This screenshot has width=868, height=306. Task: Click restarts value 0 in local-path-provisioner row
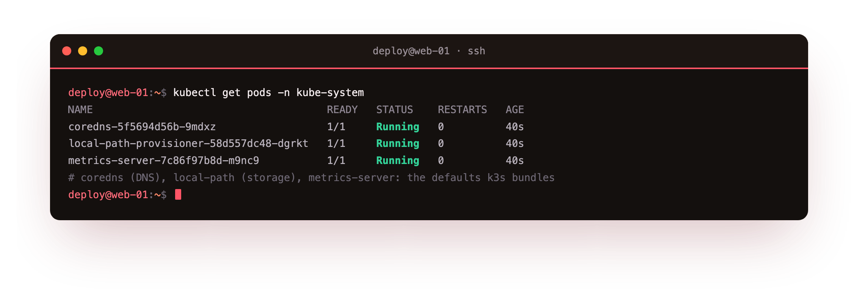pyautogui.click(x=441, y=144)
